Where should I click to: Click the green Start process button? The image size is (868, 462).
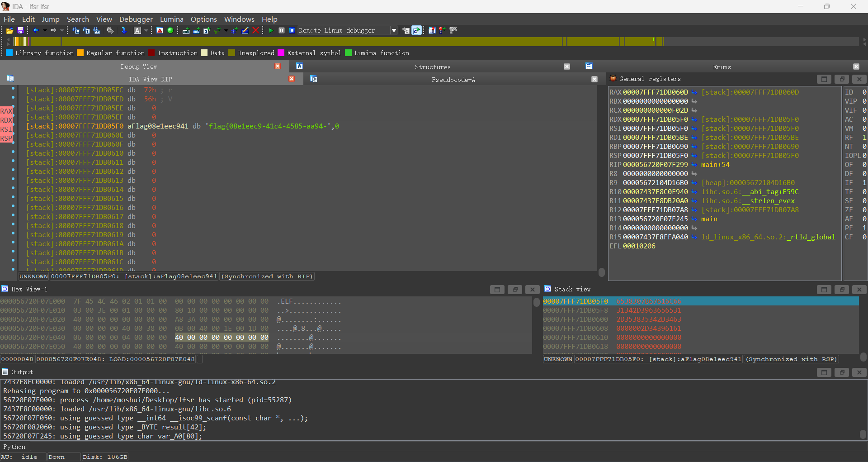271,30
